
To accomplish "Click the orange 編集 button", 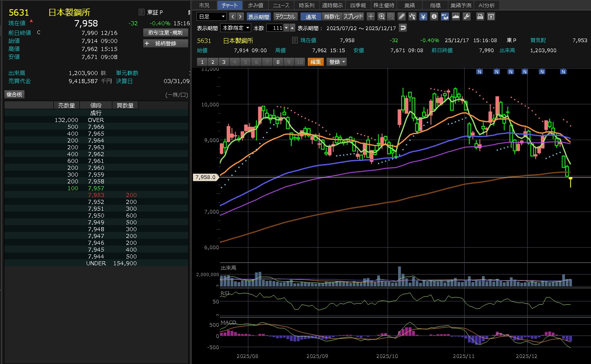I will (x=316, y=62).
